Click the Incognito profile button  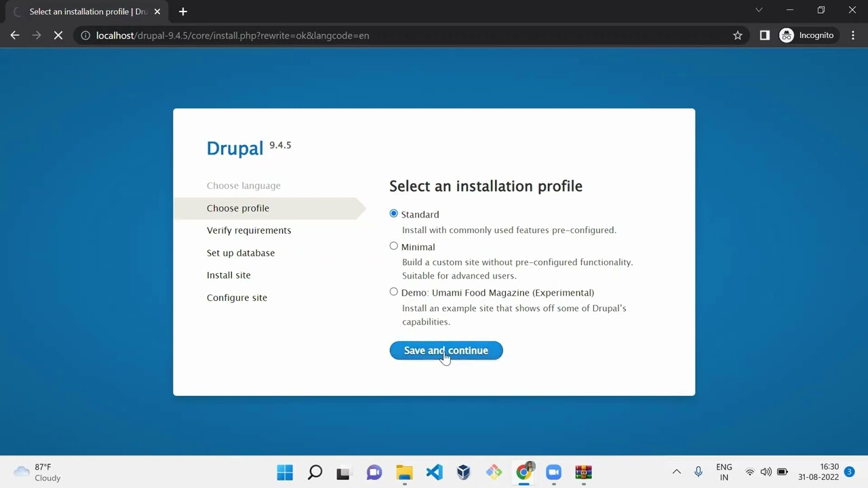coord(808,35)
